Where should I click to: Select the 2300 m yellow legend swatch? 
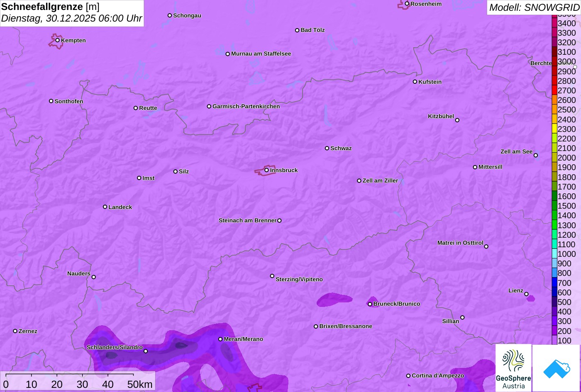(554, 129)
